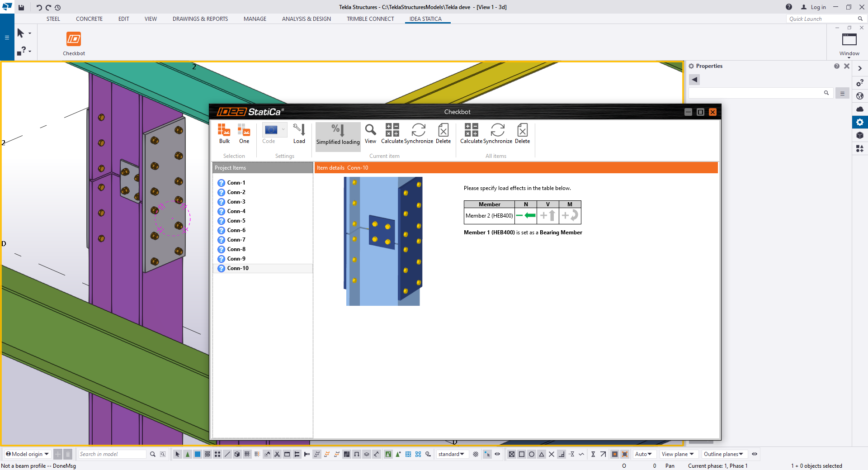Open the View plane dropdown
The width and height of the screenshot is (868, 470).
[x=677, y=454]
